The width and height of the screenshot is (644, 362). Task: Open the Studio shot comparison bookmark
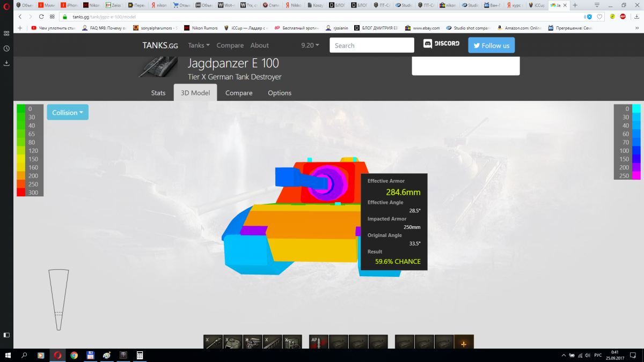(468, 28)
